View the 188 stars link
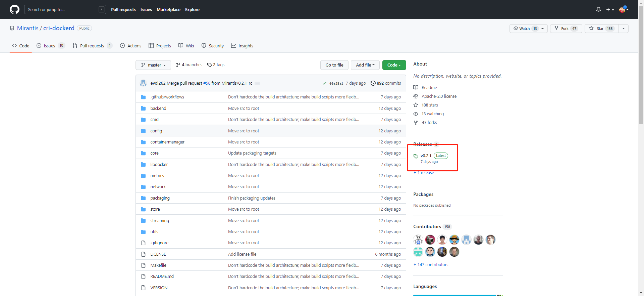 426,105
